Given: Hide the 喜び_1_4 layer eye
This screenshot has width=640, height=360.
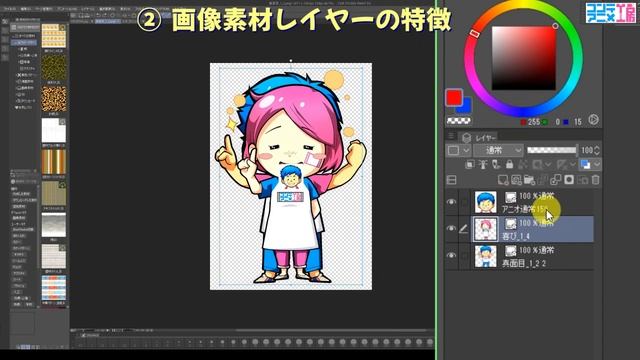Looking at the screenshot, I should pos(451,229).
